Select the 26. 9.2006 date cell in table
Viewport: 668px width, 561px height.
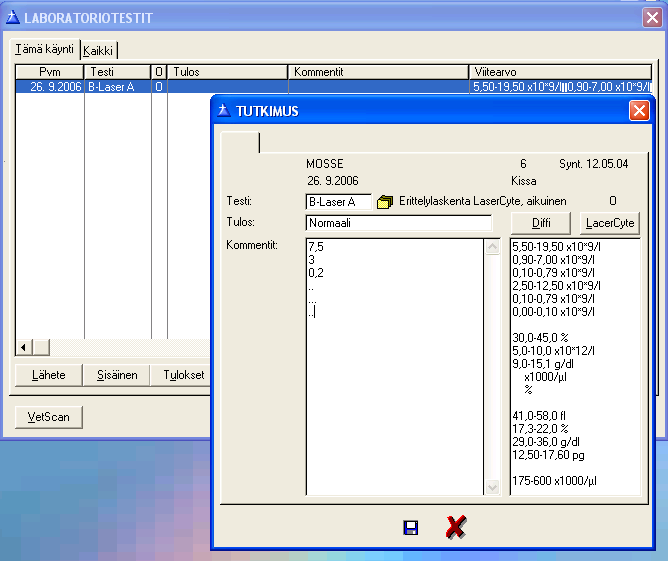[x=50, y=87]
